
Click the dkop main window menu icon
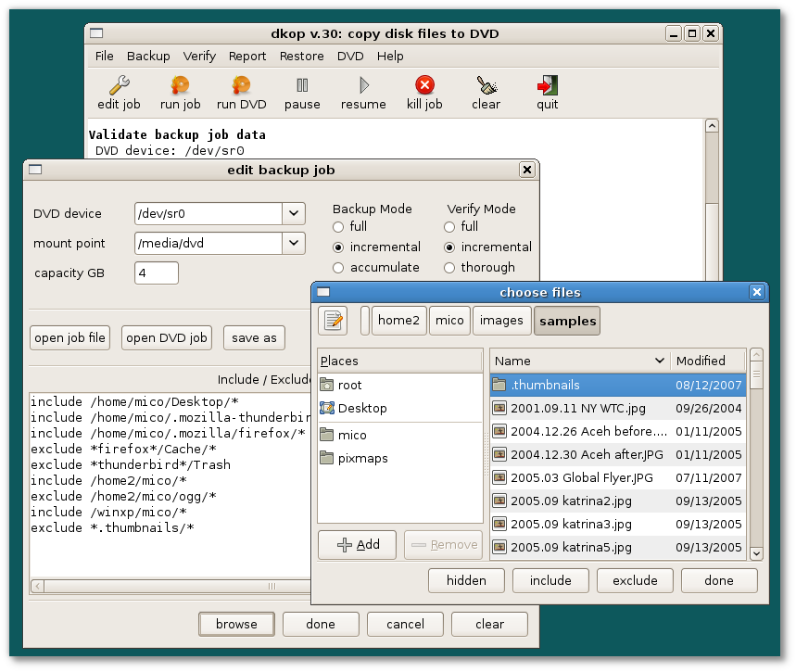point(96,33)
